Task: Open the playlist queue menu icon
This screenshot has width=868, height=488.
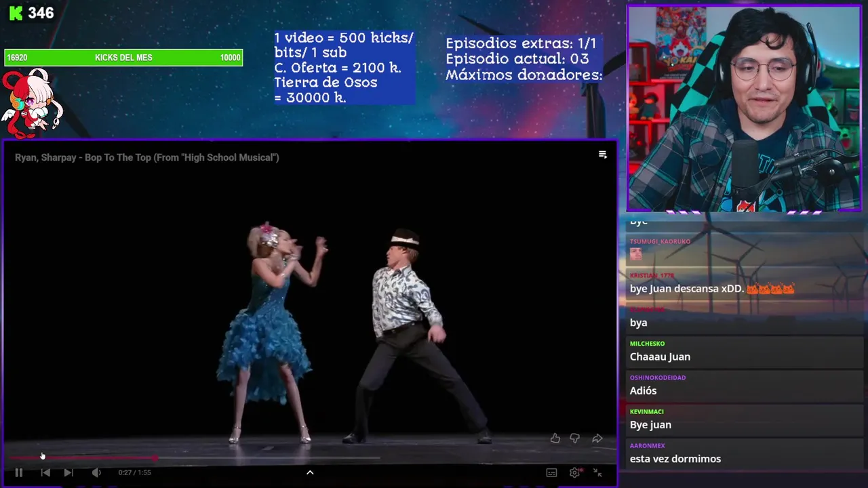Action: (x=603, y=155)
